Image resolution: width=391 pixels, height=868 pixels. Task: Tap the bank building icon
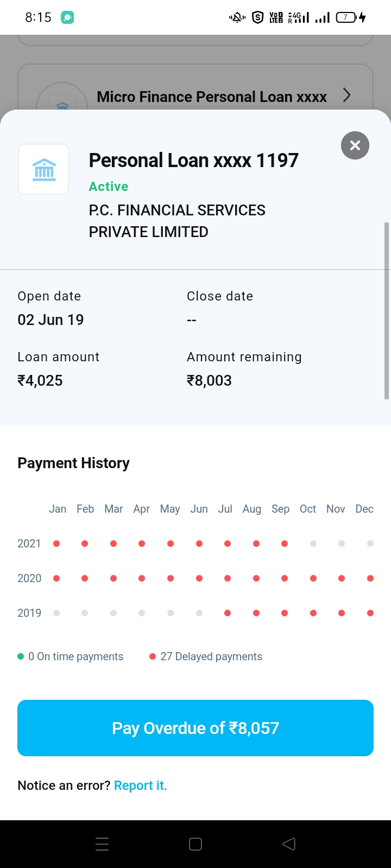(x=44, y=169)
